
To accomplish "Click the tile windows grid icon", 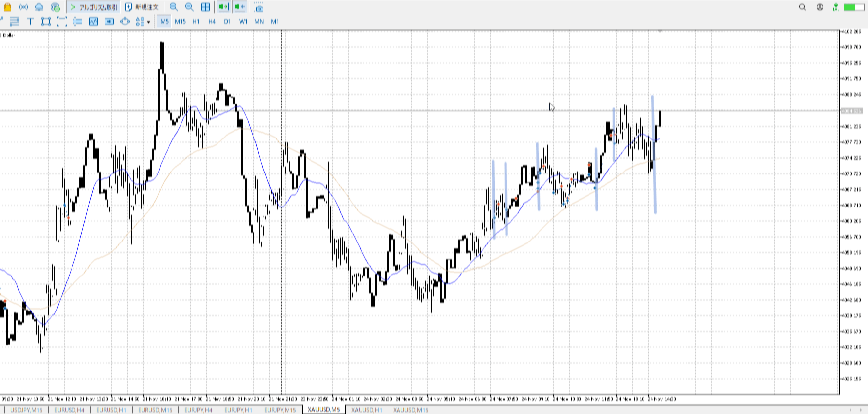I will [206, 7].
